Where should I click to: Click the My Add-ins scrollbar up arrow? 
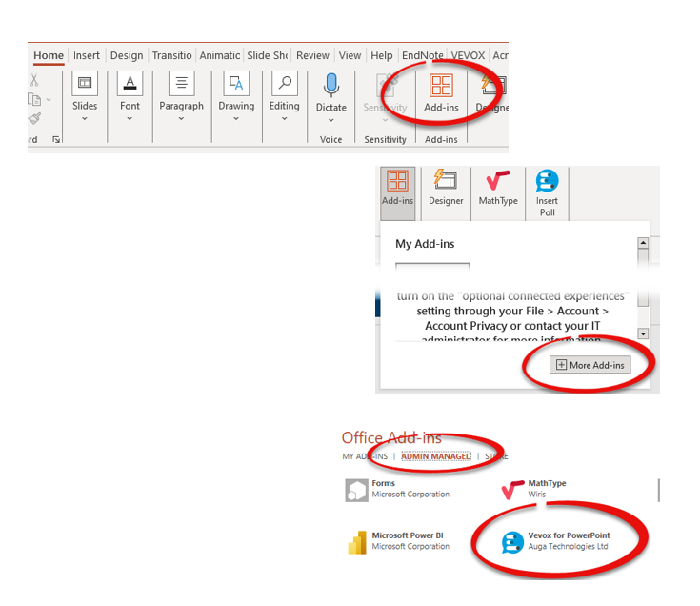click(x=643, y=243)
